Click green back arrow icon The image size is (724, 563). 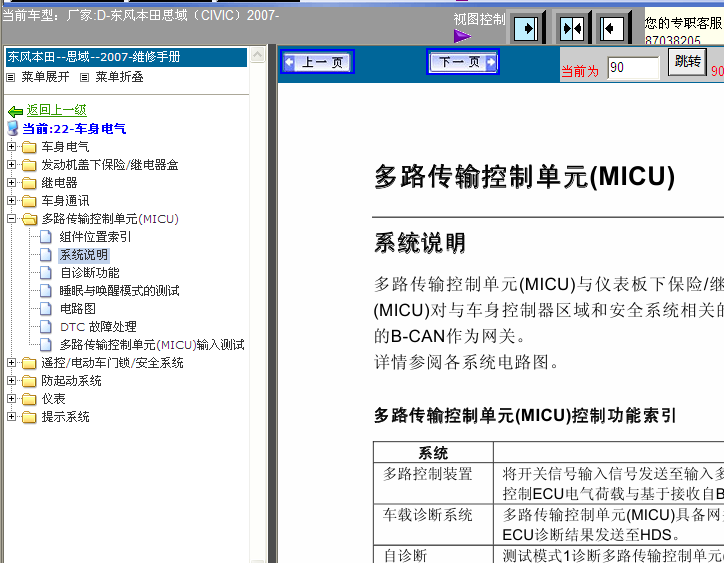point(16,111)
